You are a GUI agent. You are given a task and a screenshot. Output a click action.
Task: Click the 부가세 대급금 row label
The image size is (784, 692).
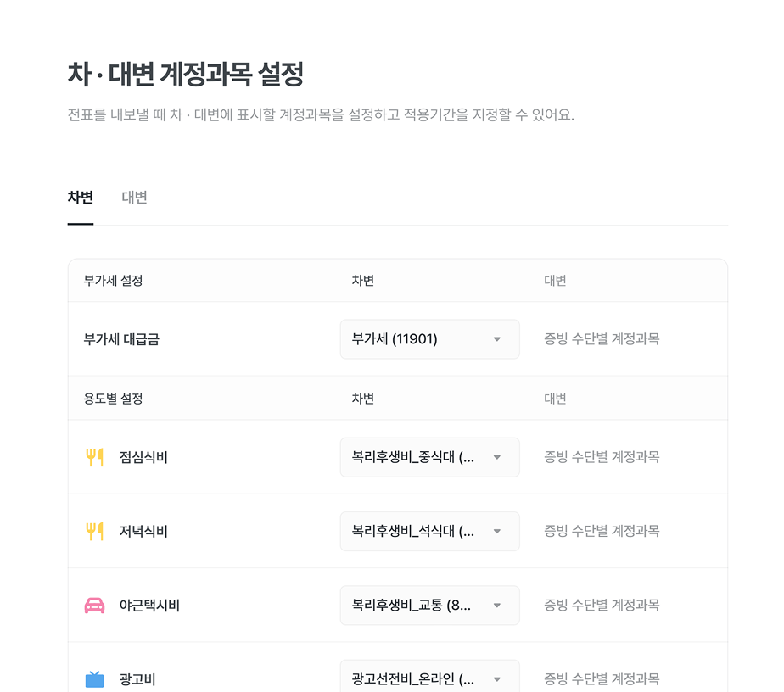point(121,339)
